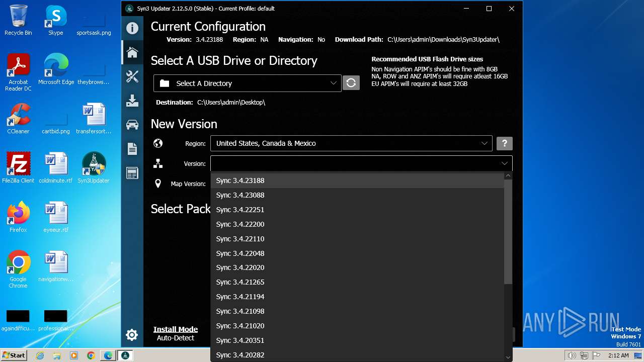
Task: Open Select A Directory drive dropdown
Action: click(x=248, y=83)
